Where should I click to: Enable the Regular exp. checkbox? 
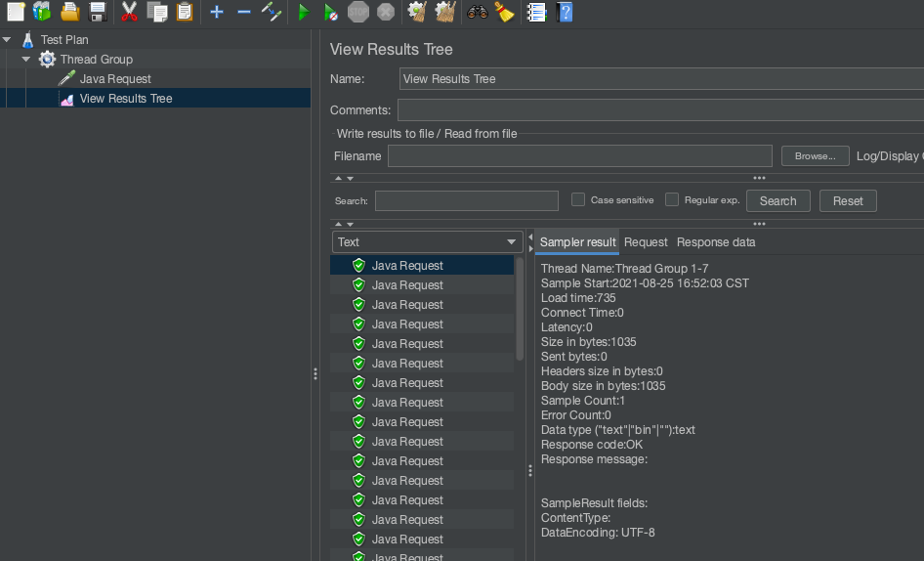click(672, 199)
